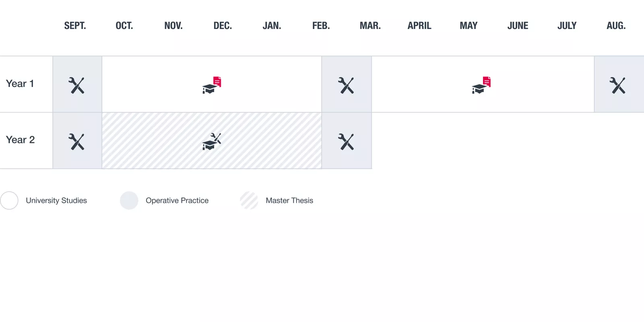
Task: Click Year 1 August tools icon
Action: pyautogui.click(x=617, y=85)
